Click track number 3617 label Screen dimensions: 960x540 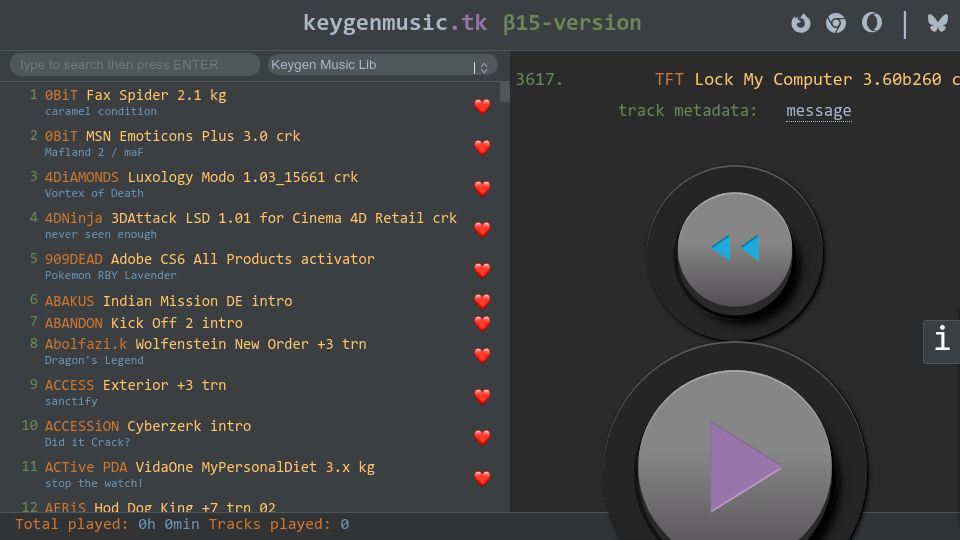coord(539,80)
